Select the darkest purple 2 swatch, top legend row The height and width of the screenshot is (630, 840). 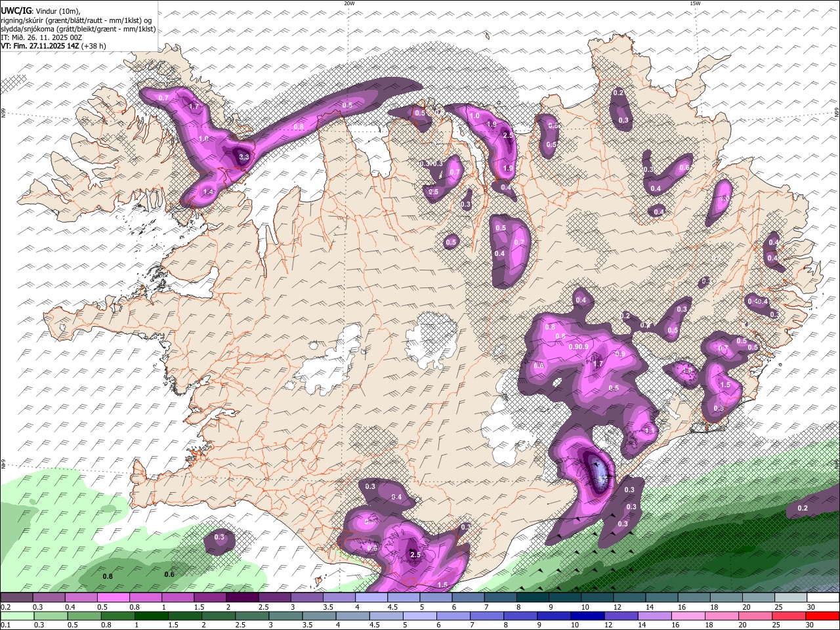[x=242, y=598]
